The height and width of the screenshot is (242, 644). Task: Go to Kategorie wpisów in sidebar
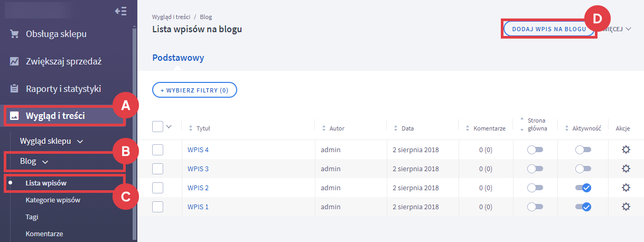53,200
